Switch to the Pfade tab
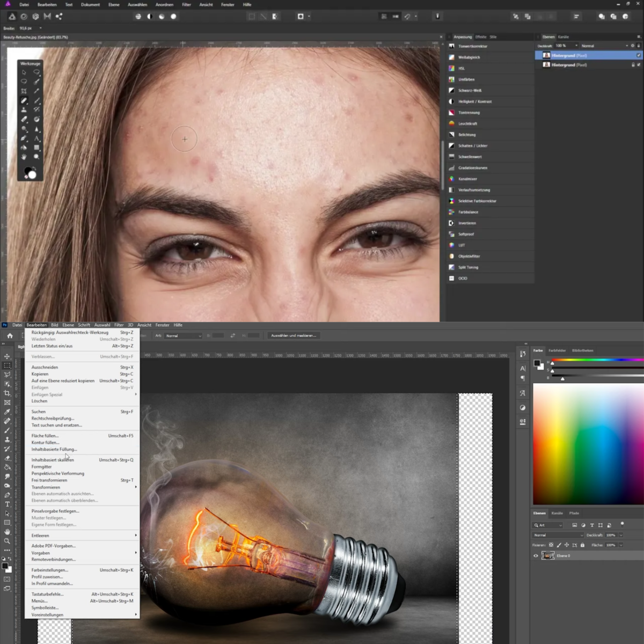 point(574,513)
